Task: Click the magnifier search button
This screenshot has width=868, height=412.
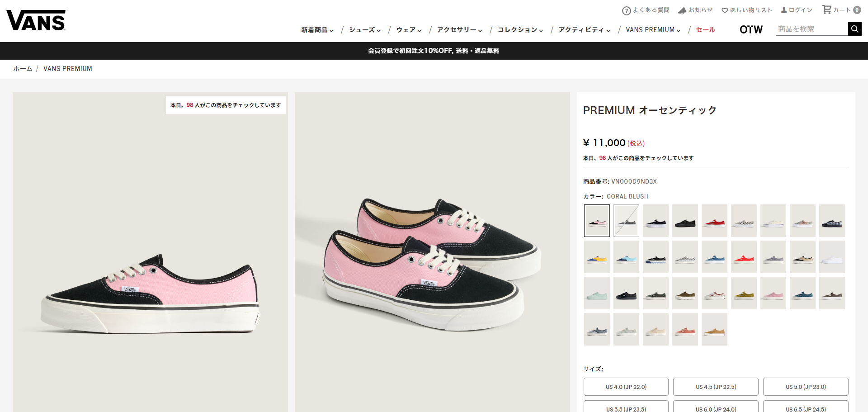Action: pos(854,29)
